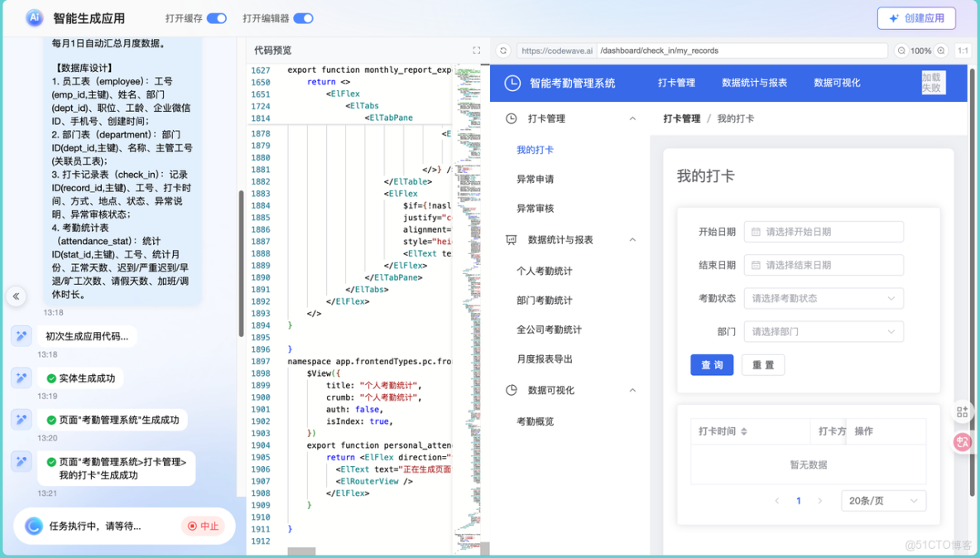
Task: Click the 1:1 scale reset icon
Action: 963,51
